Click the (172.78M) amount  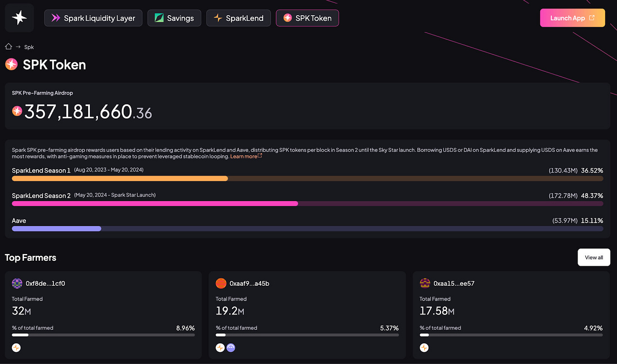coord(563,196)
